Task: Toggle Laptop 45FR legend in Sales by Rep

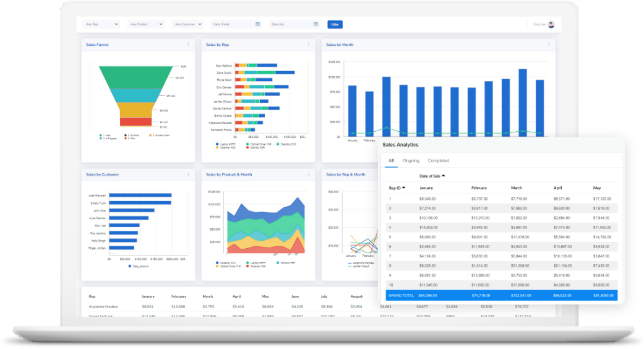Action: click(225, 144)
